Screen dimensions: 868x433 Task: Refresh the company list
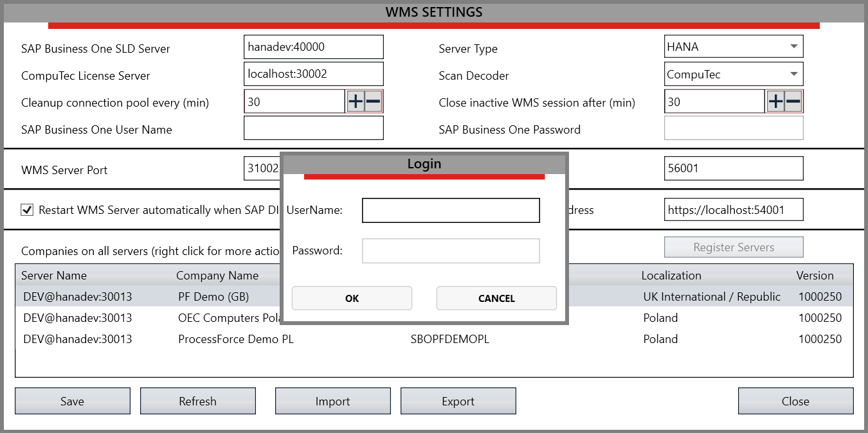pyautogui.click(x=197, y=400)
